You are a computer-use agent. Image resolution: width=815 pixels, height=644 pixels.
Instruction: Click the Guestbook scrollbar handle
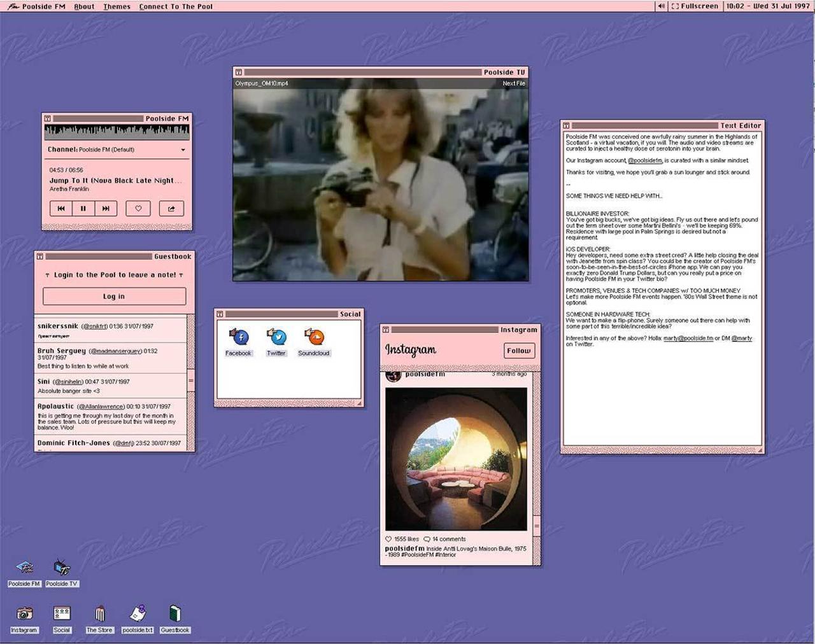point(190,381)
